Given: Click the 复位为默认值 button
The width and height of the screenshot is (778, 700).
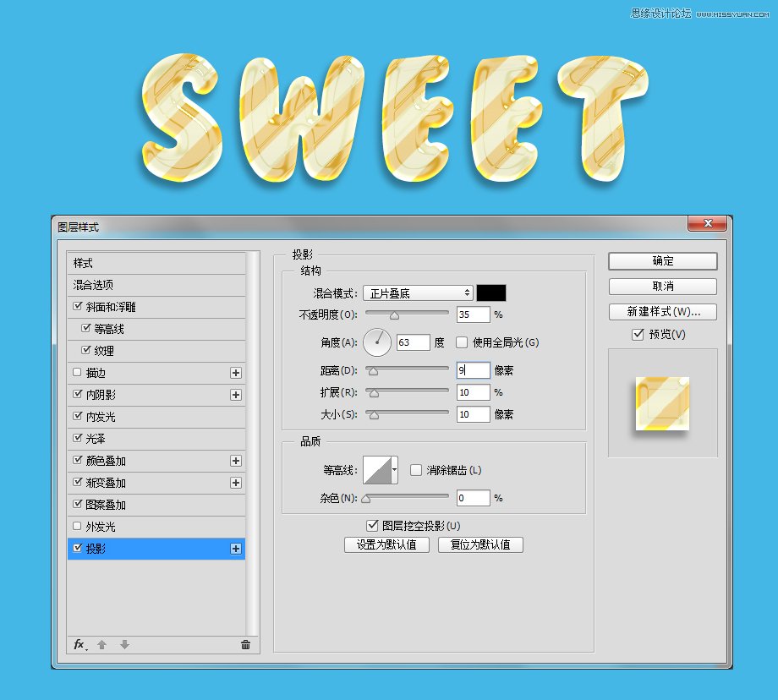Looking at the screenshot, I should click(x=482, y=544).
